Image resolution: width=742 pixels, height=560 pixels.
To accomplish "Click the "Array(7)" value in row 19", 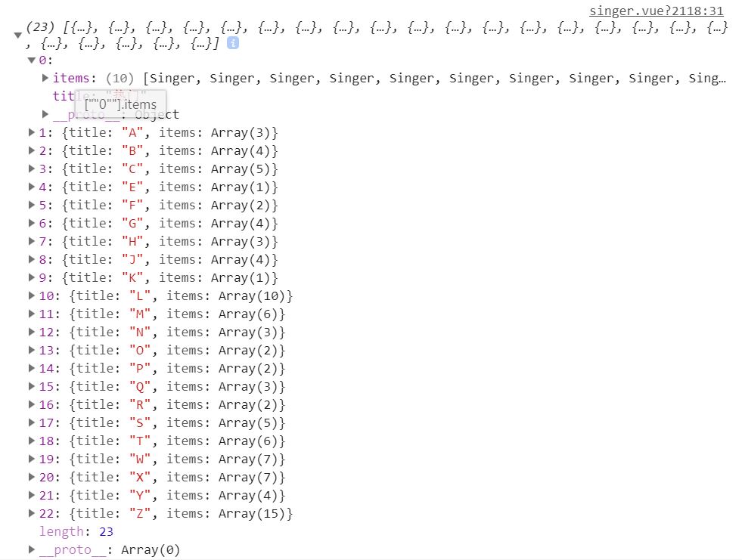I will pos(248,459).
